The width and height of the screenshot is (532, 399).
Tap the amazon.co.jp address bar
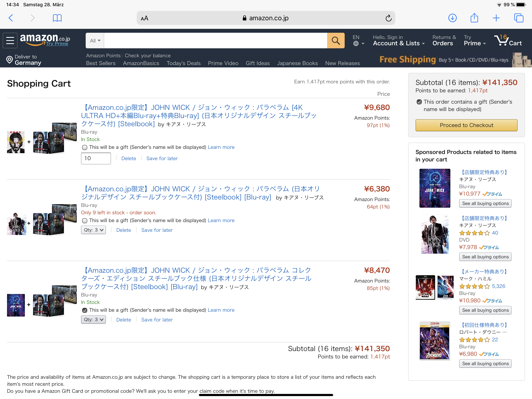point(266,18)
